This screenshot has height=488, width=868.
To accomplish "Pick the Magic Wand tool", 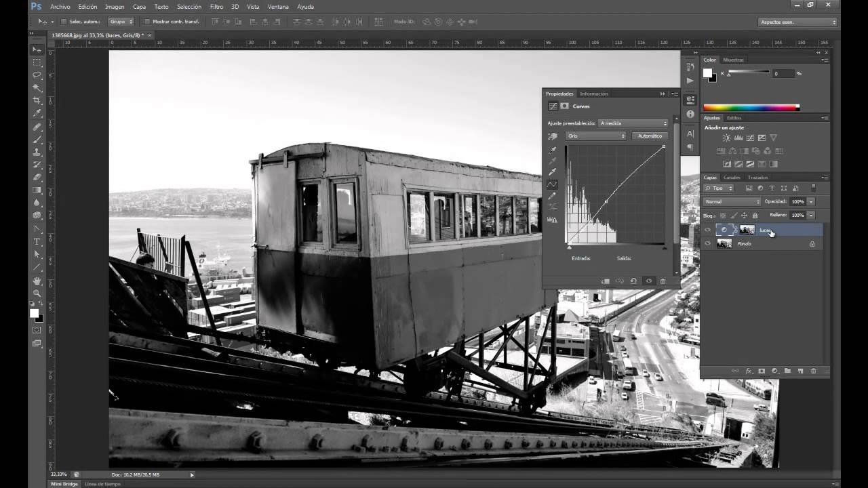I will (x=37, y=88).
